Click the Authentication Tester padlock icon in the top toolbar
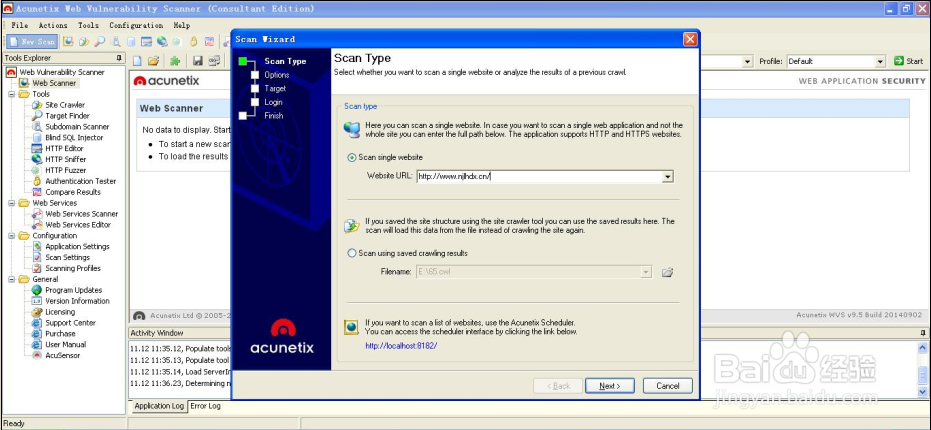 click(194, 42)
